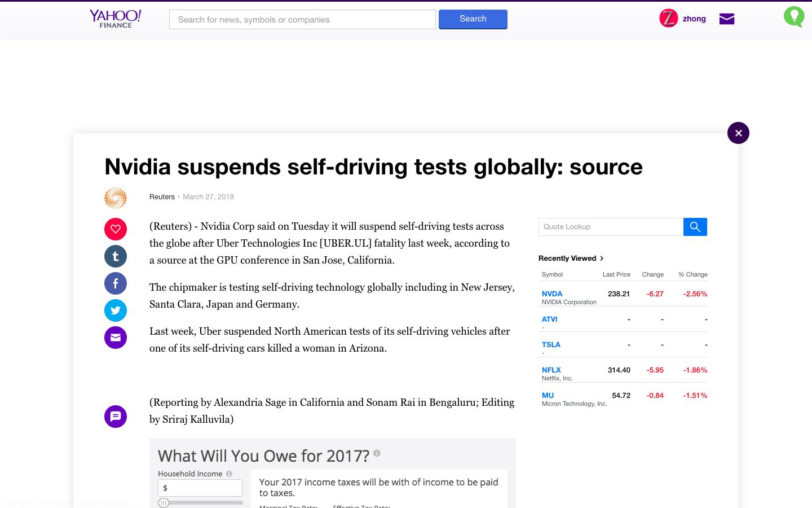The width and height of the screenshot is (812, 508).
Task: Focus the Quote Lookup field
Action: click(x=611, y=227)
